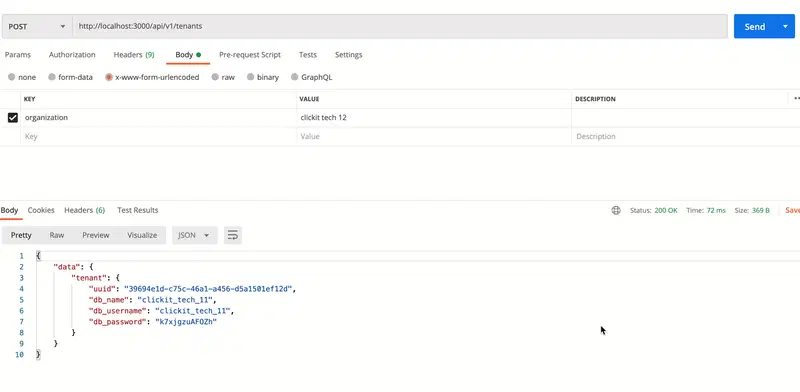Select the form-data radio option

coord(52,77)
